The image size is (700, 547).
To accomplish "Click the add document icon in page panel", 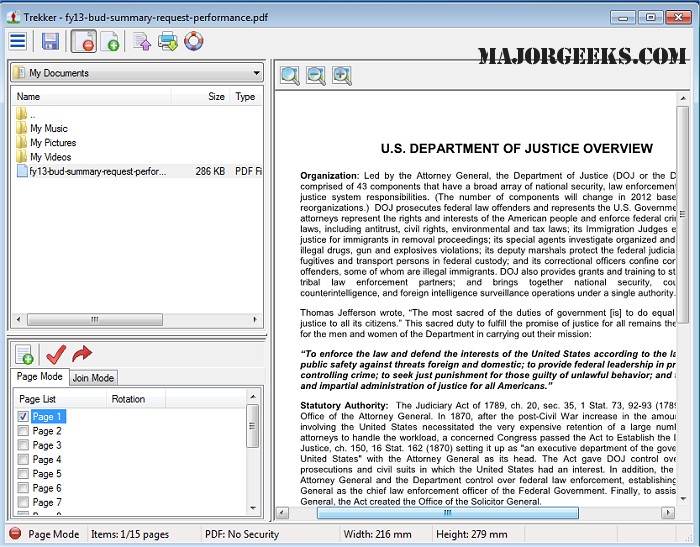I will [24, 355].
